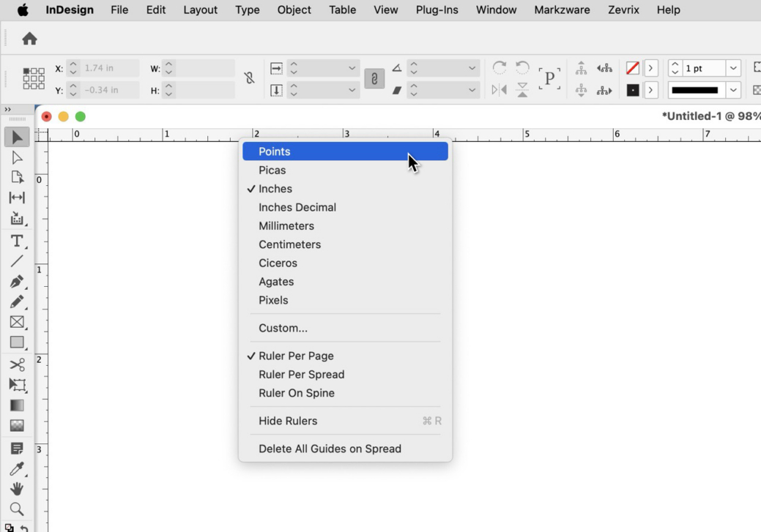Select the Content Collector tool
Viewport: 761px width, 532px height.
17,218
